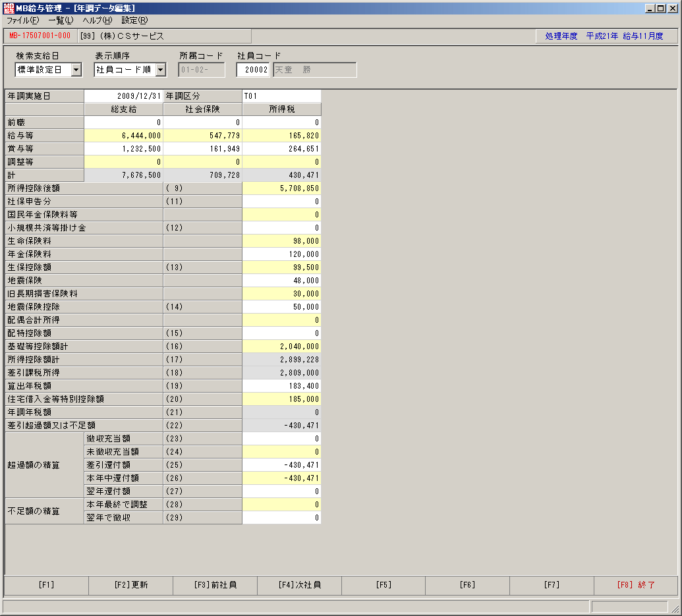The height and width of the screenshot is (616, 682).
Task: Click the 生命保険料 value 98,000
Action: point(281,241)
